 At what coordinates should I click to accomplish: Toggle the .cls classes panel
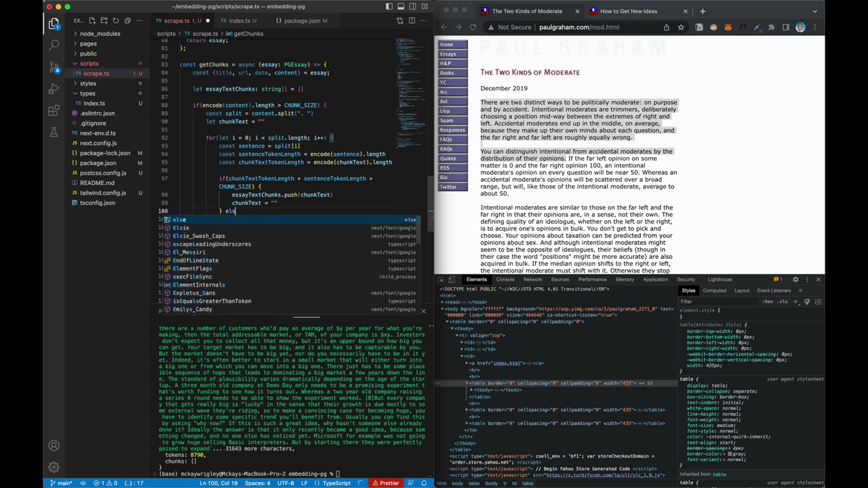coord(783,302)
